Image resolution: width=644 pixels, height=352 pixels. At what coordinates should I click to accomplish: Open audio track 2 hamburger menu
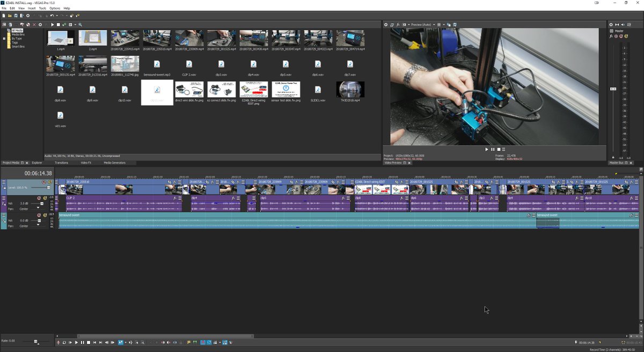[4, 198]
